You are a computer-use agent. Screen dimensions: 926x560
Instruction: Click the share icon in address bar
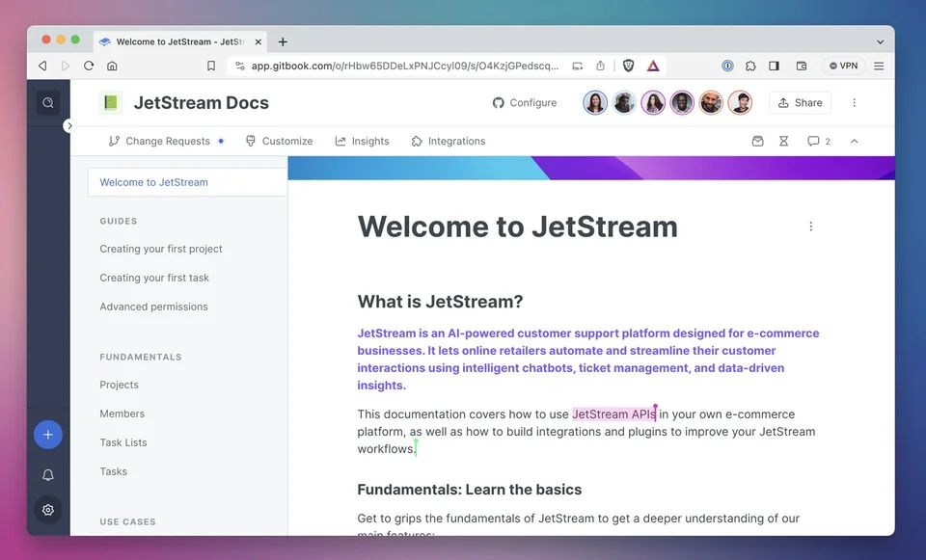point(600,66)
